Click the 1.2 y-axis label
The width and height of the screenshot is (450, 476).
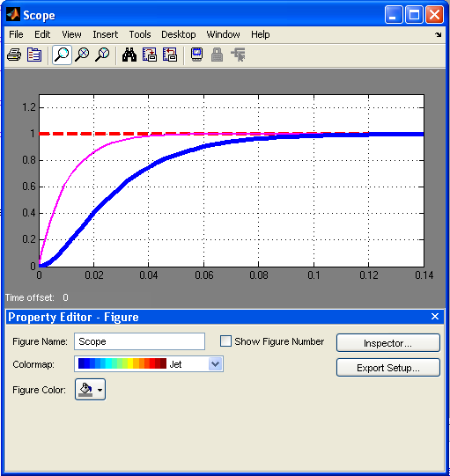(x=29, y=107)
